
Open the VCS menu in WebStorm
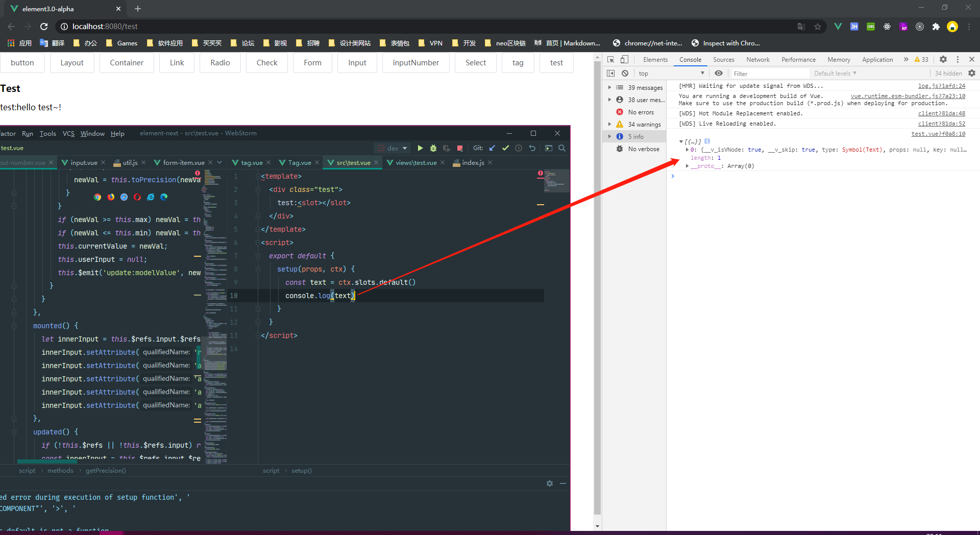68,133
